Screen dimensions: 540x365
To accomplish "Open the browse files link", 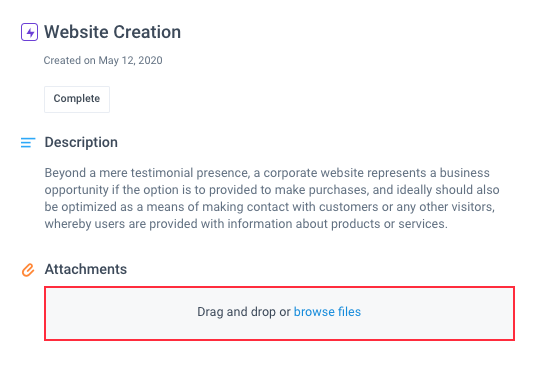I will [x=327, y=312].
